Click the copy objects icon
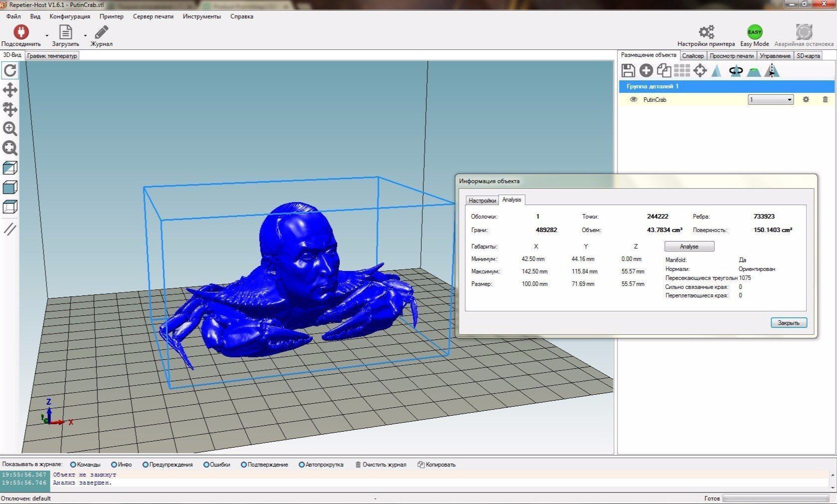 [x=664, y=71]
